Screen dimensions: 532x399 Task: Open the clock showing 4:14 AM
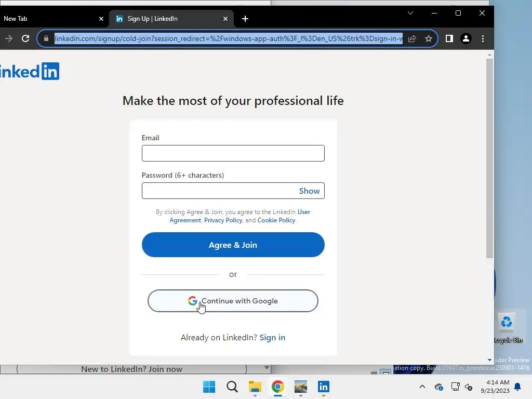click(495, 387)
